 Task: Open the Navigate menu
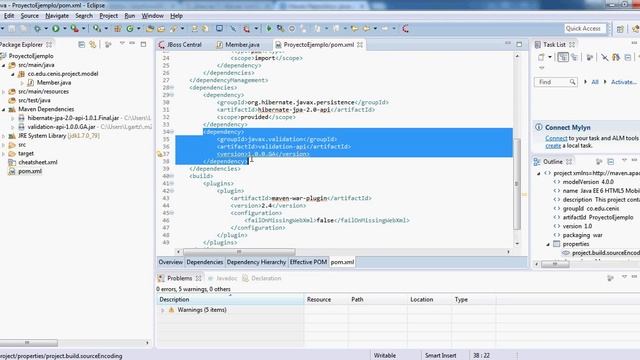tap(57, 16)
